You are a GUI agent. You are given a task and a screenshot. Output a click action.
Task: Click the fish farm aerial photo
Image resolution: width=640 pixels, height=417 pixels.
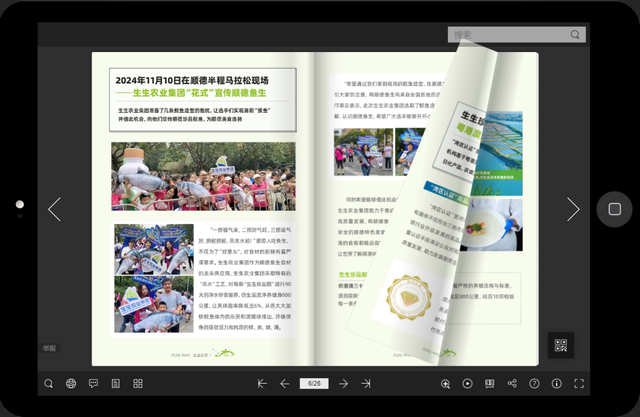point(500,153)
